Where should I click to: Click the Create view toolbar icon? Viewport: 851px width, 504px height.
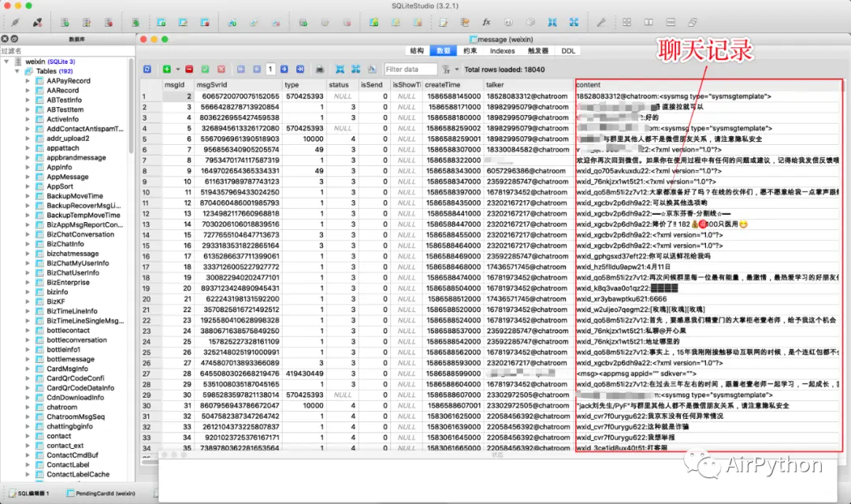click(374, 23)
